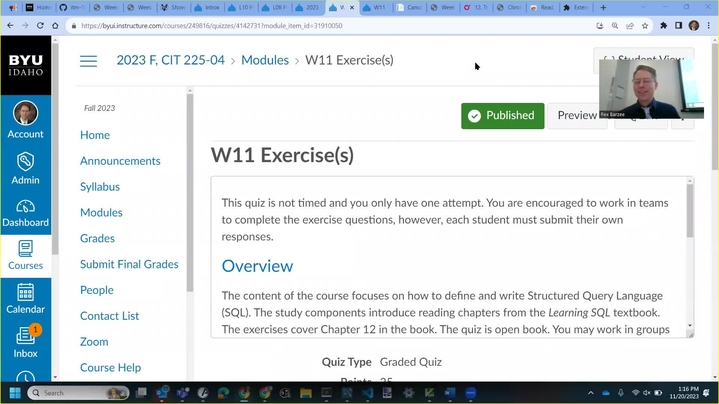Screen dimensions: 719x404
Task: Open Course Help in course navigation
Action: (111, 368)
